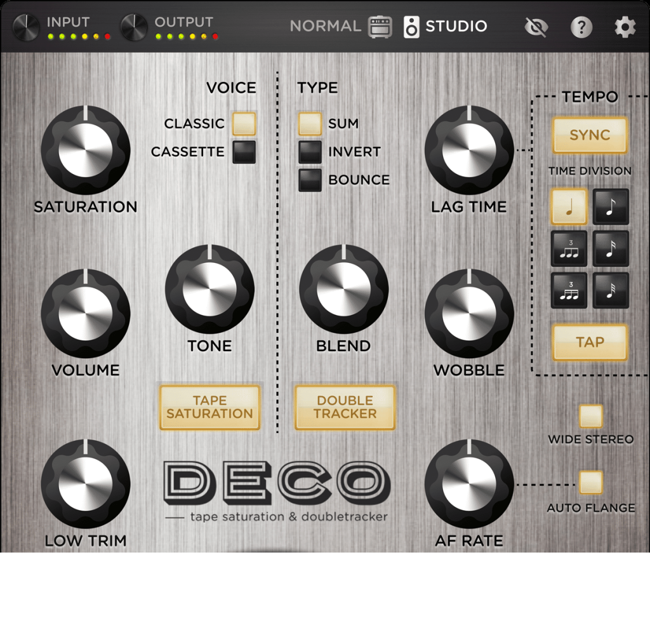Select the thirty-second note time division

(x=611, y=291)
